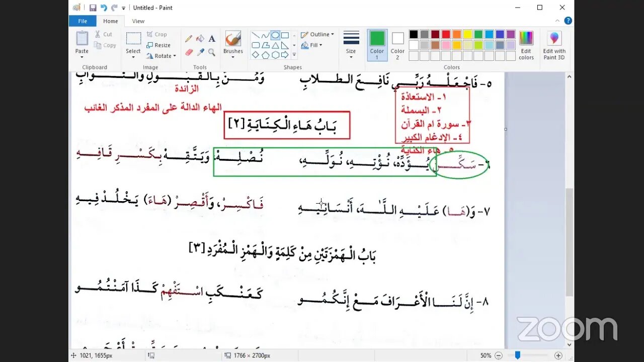This screenshot has width=644, height=362.
Task: Click the vertical scrollbar thumb
Action: (570, 242)
